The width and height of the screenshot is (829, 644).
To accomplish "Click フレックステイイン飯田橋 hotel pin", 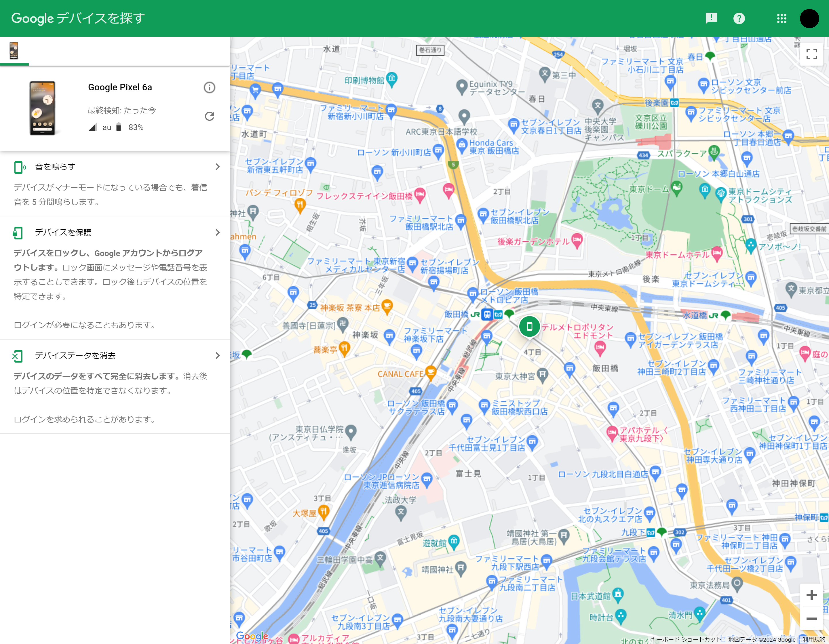I will pyautogui.click(x=419, y=195).
